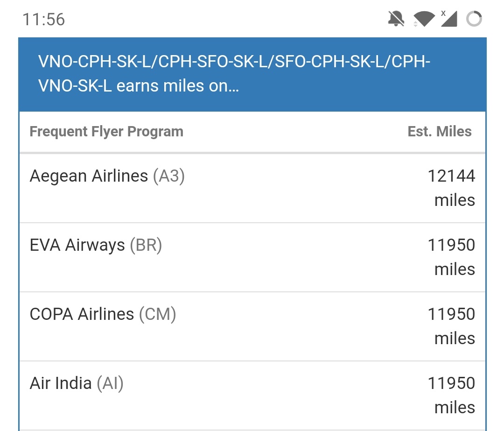504x431 pixels.
Task: Tap the Est. Miles column header
Action: point(440,132)
